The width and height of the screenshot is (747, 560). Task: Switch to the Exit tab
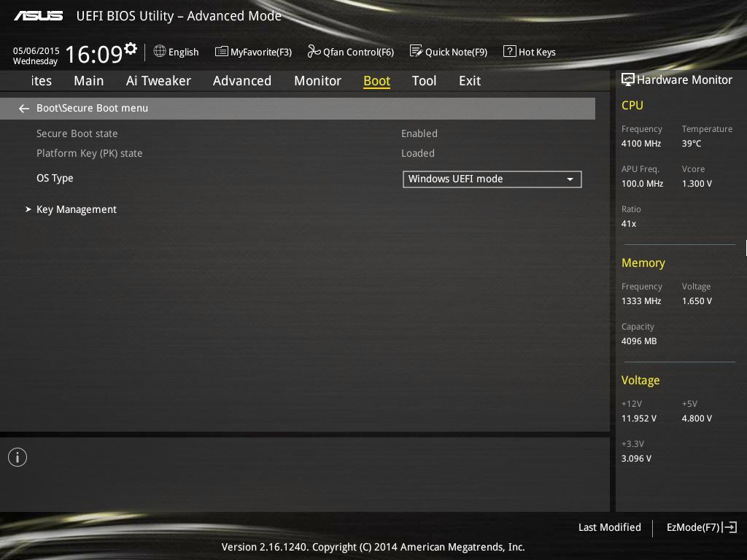[470, 81]
